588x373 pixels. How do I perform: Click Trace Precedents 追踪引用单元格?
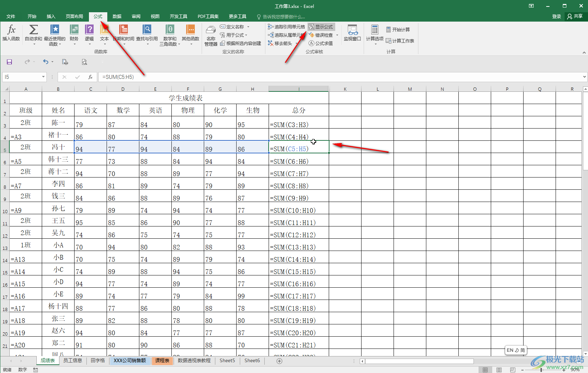coord(287,27)
